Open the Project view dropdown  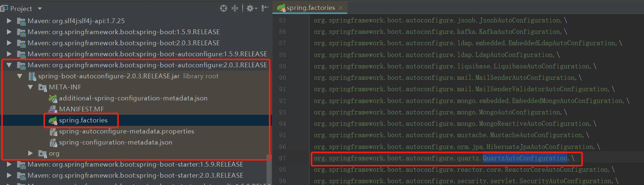coord(40,8)
